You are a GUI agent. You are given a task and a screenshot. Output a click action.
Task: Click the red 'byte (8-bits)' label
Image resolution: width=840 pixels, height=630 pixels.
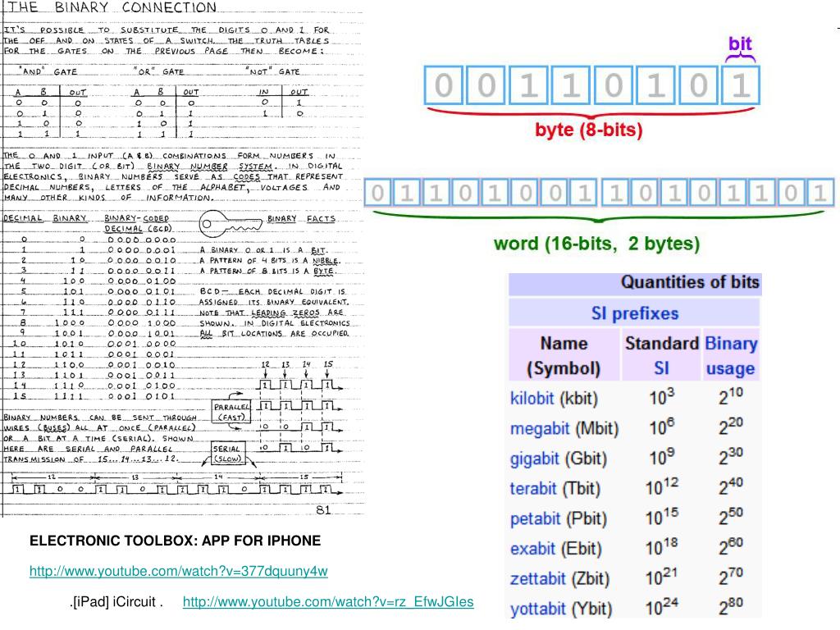point(589,130)
